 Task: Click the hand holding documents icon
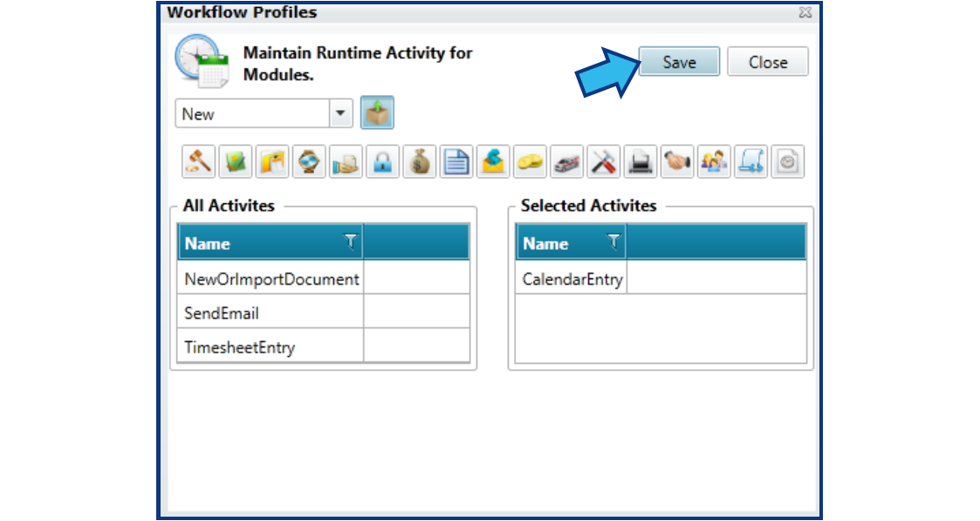pyautogui.click(x=346, y=161)
